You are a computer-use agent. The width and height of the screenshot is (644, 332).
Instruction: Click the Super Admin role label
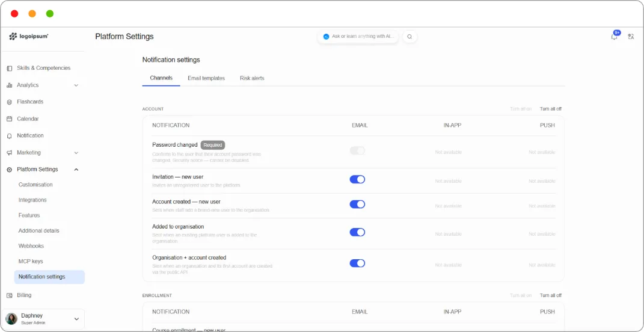(33, 323)
